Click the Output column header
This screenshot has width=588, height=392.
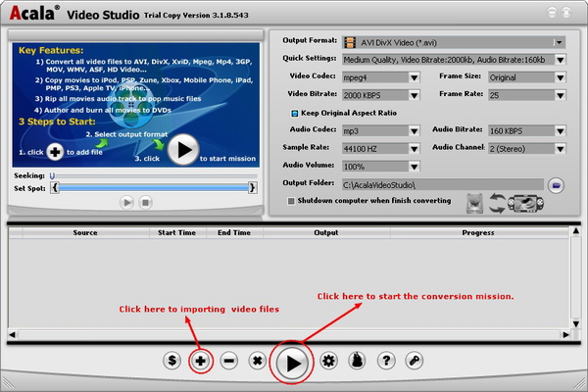326,232
